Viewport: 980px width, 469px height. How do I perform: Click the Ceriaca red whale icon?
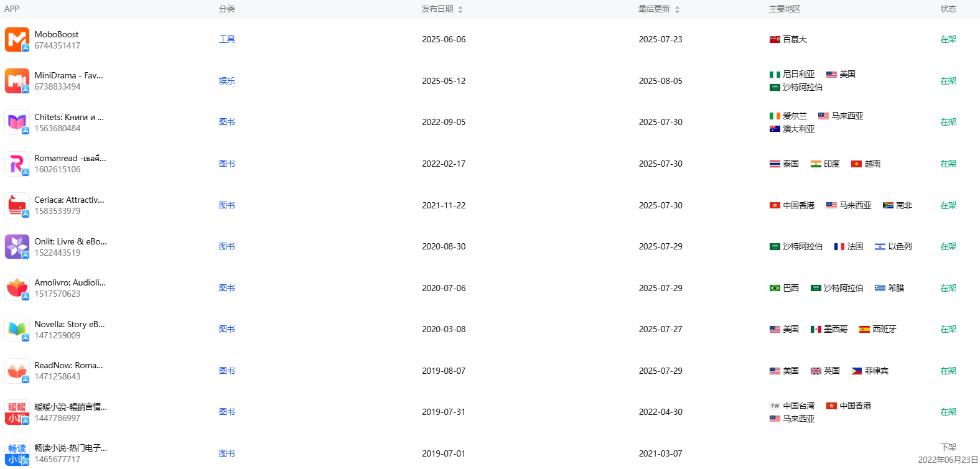[17, 205]
